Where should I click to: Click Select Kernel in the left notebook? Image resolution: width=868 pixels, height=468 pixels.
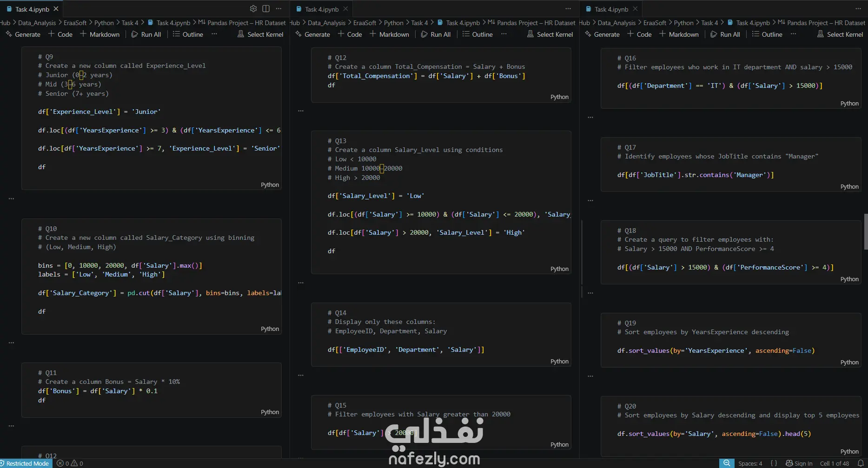click(x=260, y=34)
